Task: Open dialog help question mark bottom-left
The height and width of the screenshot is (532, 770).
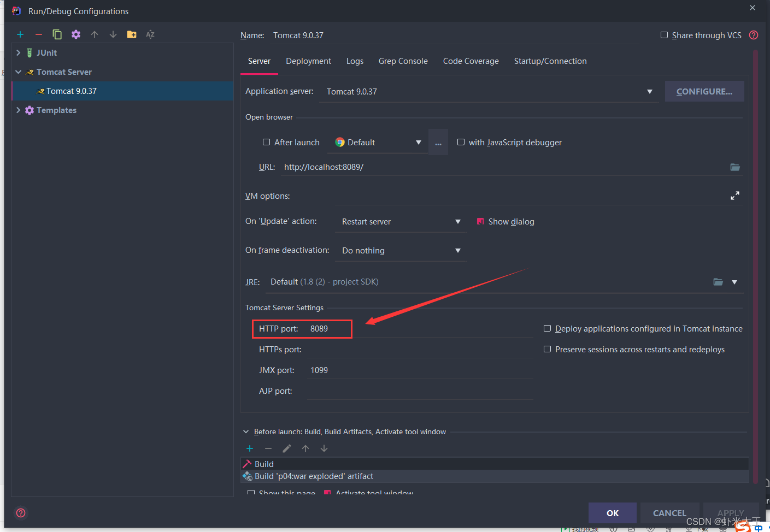Action: [x=21, y=513]
